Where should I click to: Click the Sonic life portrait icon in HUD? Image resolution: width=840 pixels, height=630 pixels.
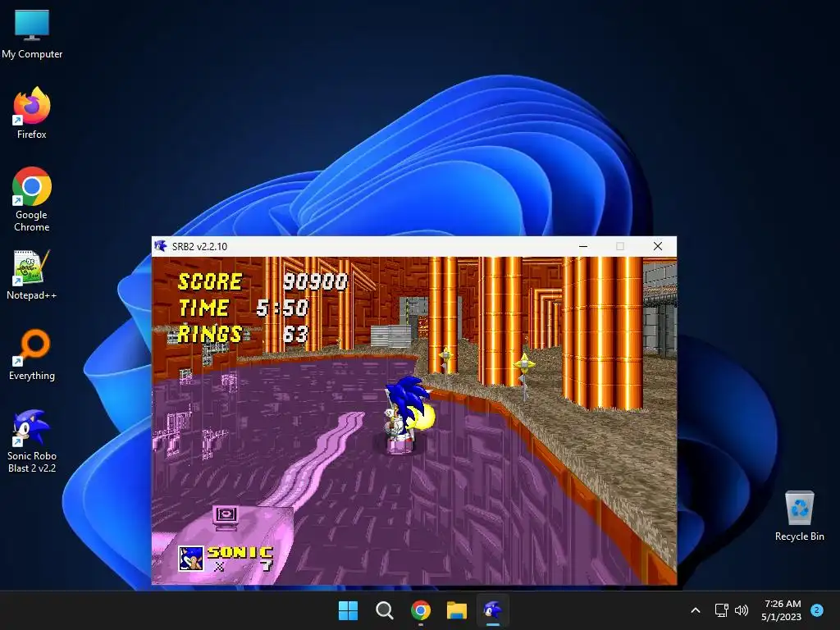point(190,559)
